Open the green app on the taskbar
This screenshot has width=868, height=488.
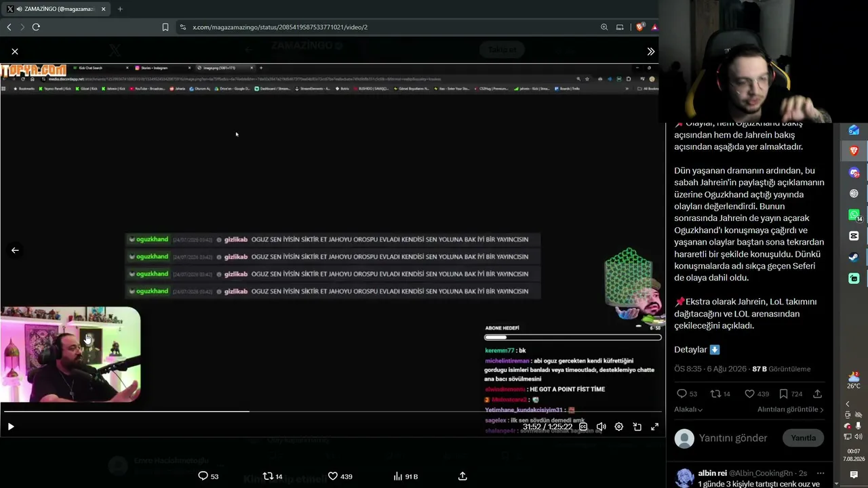(x=854, y=279)
